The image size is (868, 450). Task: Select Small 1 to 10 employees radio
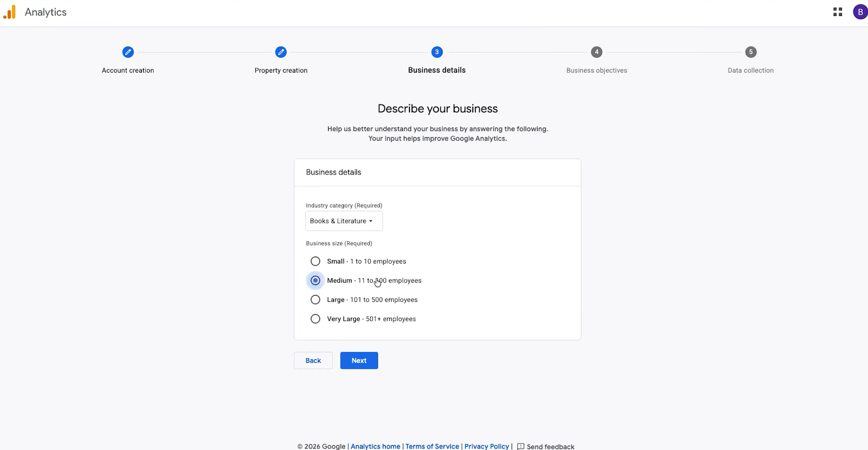point(315,261)
